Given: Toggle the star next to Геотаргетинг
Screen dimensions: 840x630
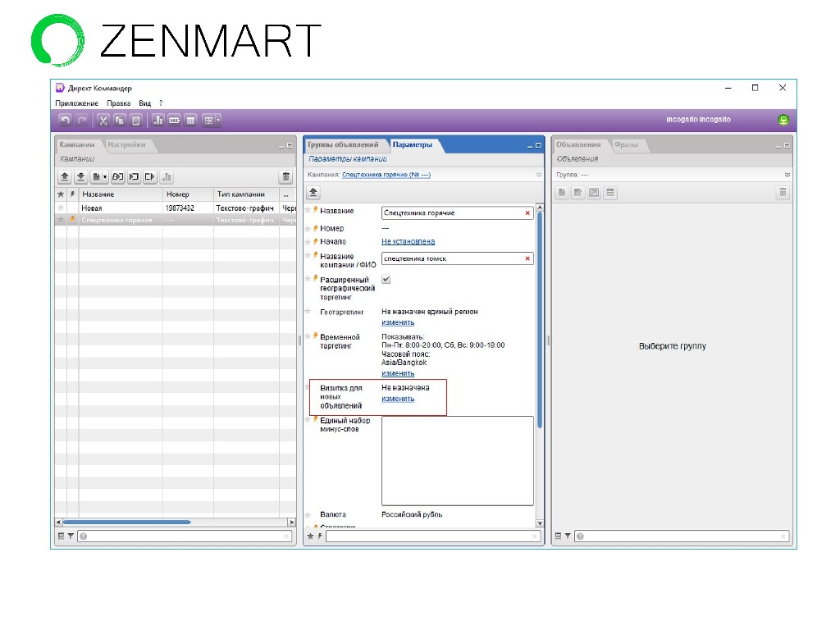Looking at the screenshot, I should tap(308, 311).
